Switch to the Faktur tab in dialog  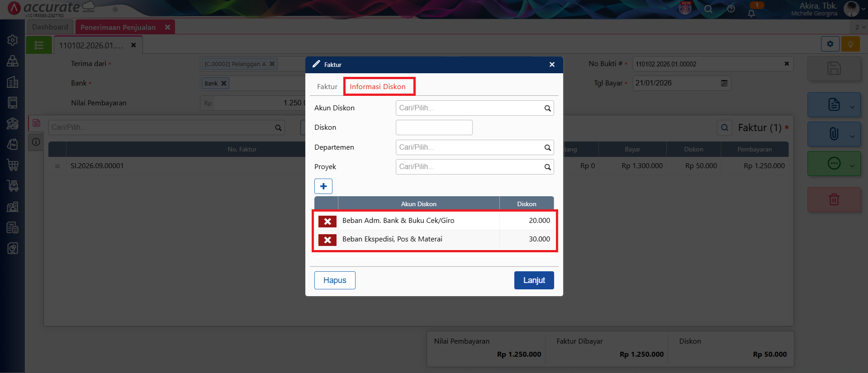tap(327, 87)
